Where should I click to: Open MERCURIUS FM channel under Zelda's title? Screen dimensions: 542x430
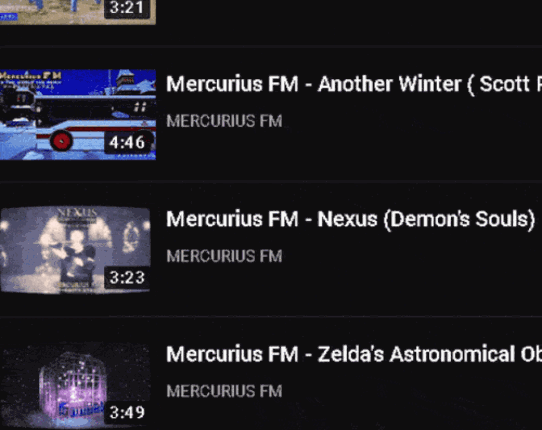click(224, 391)
